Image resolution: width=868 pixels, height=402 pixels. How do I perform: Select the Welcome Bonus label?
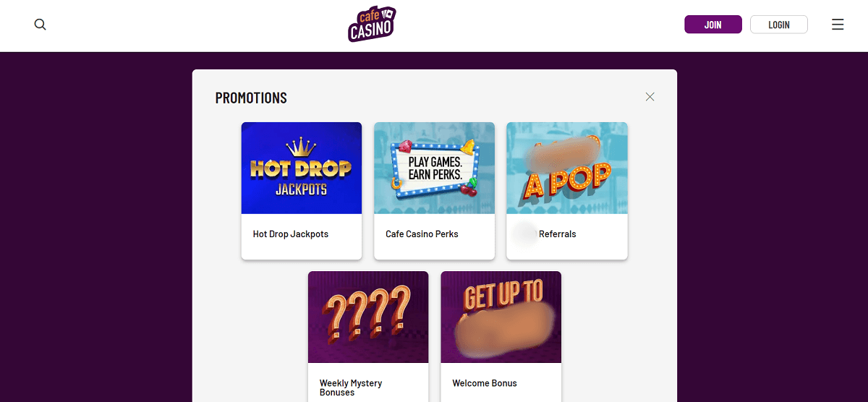pos(485,383)
